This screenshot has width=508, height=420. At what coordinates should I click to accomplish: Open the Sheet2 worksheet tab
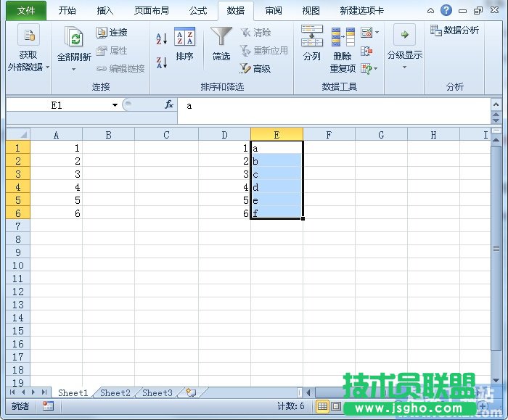[x=115, y=393]
